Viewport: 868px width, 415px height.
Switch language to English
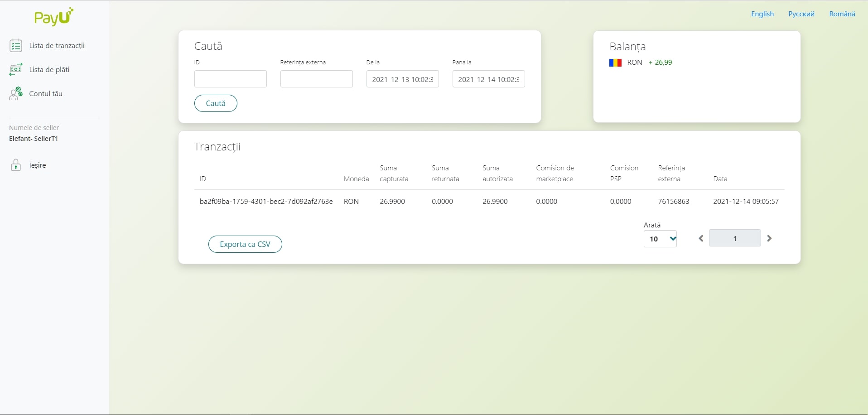coord(762,14)
